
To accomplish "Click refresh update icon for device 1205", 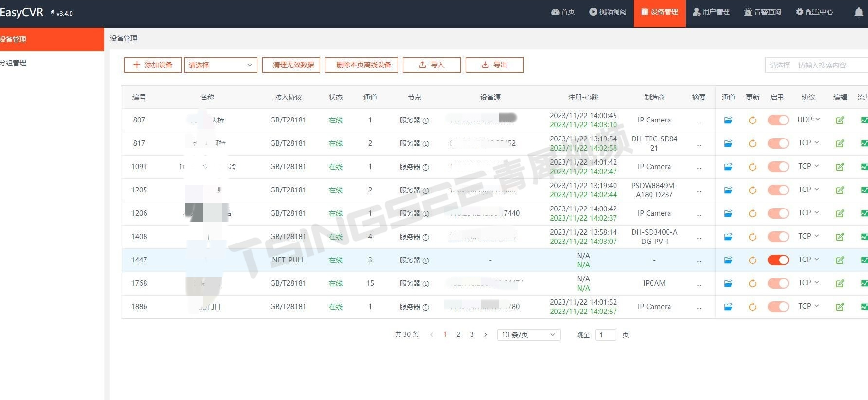I will point(752,190).
